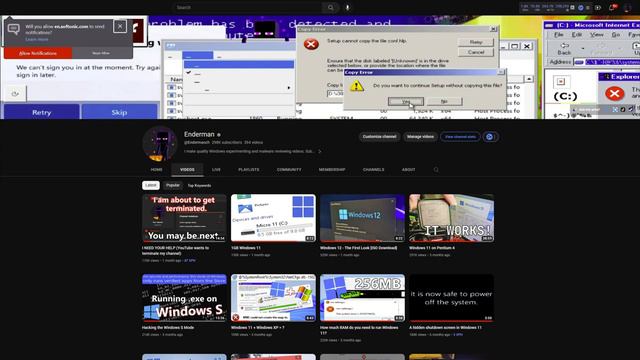Screen dimensions: 640x360
Task: Switch to the CHANNELS tab
Action: tap(373, 169)
